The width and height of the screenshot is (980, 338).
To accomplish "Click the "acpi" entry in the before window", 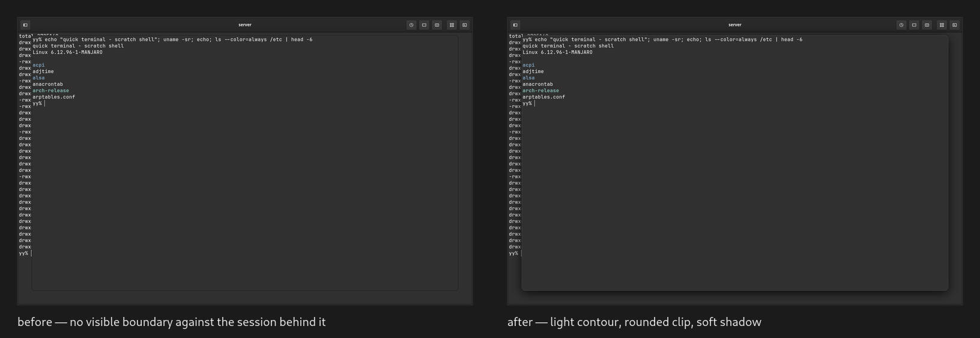I will tap(38, 65).
